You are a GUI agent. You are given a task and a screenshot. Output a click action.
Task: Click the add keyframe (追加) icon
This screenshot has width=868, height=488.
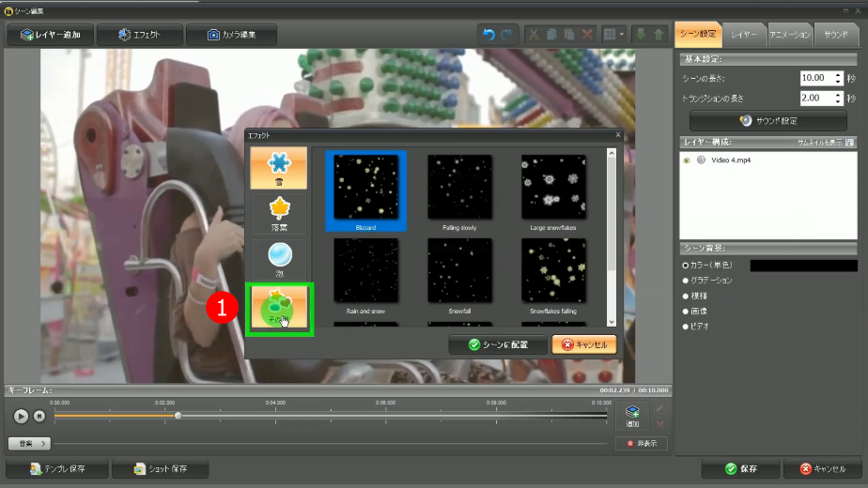[x=632, y=415]
